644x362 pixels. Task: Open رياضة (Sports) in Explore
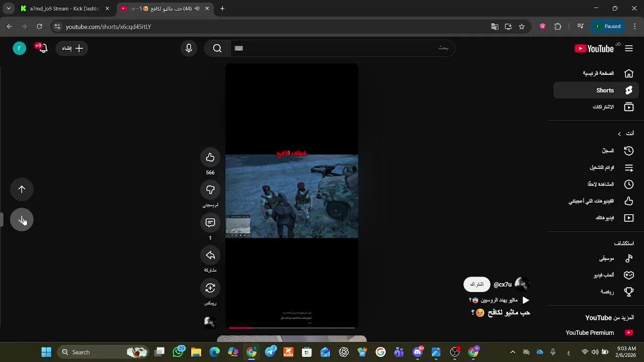(x=596, y=292)
